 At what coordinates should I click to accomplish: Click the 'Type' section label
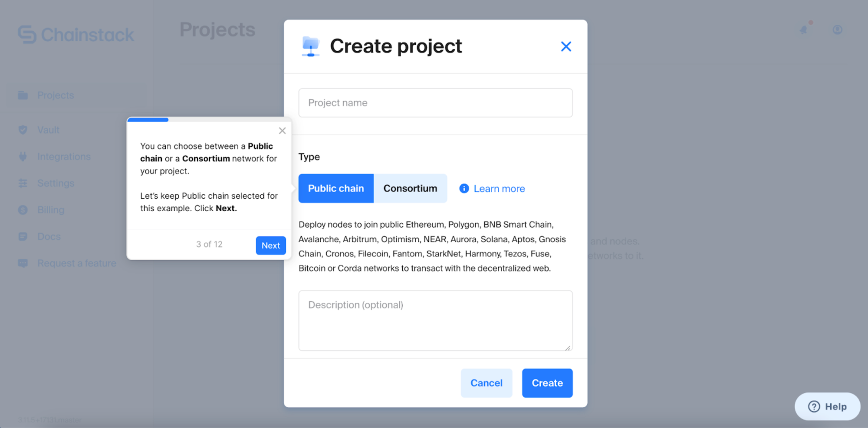click(x=309, y=157)
